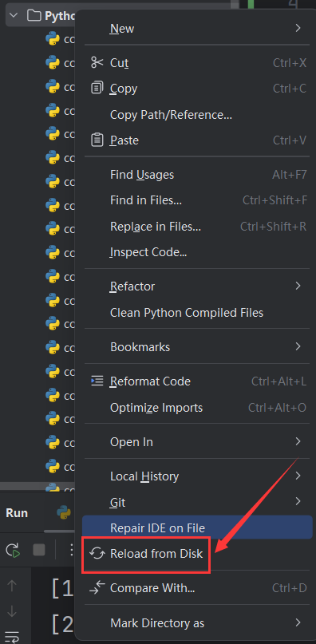This screenshot has width=316, height=644.
Task: Click the Reformat Code icon
Action: (97, 381)
